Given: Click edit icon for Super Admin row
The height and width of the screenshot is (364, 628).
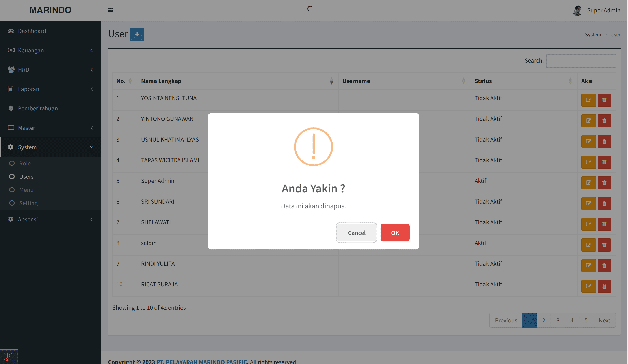Looking at the screenshot, I should tap(588, 183).
